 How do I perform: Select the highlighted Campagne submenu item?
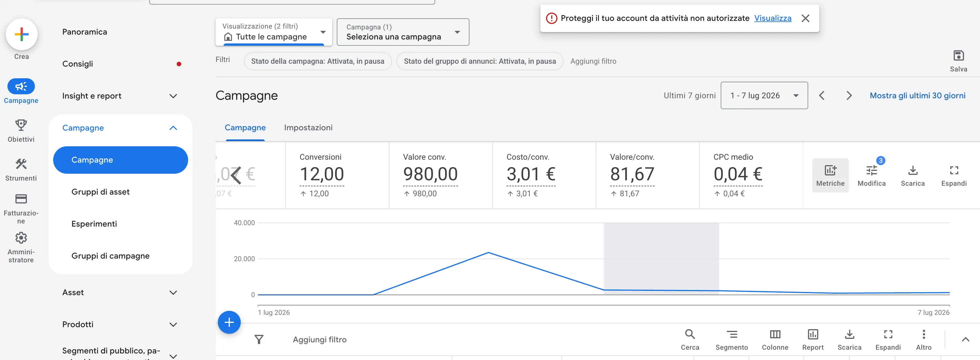(x=120, y=160)
